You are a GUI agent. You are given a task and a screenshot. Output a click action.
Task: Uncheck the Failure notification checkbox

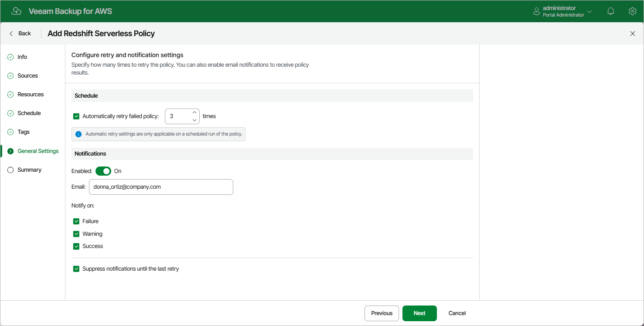(x=76, y=221)
